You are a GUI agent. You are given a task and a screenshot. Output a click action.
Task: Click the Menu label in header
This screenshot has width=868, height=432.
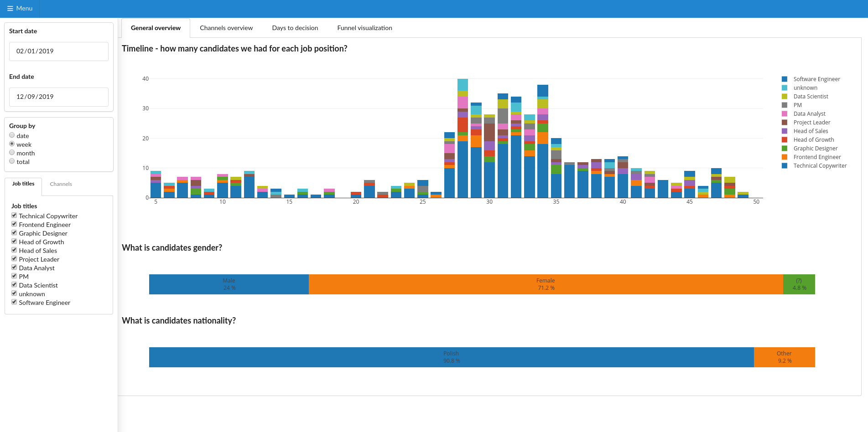coord(24,8)
